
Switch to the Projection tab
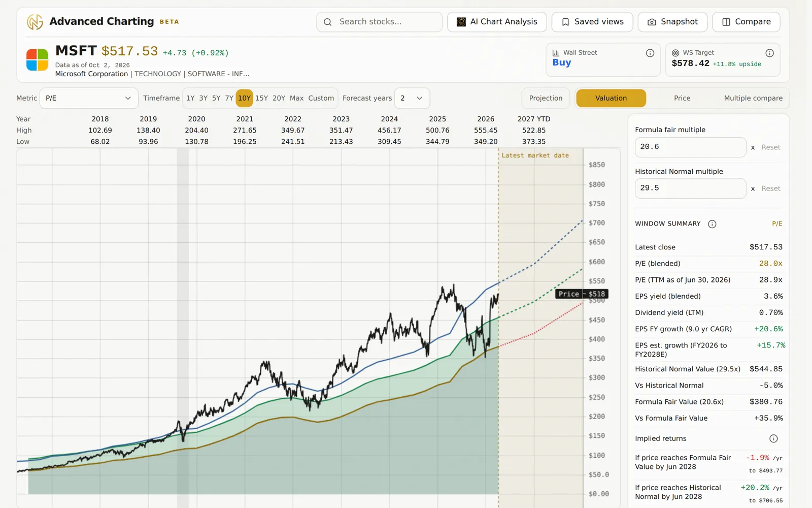[546, 98]
